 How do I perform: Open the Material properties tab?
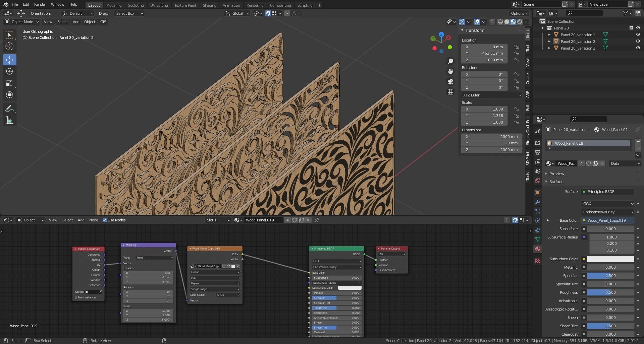pos(538,249)
